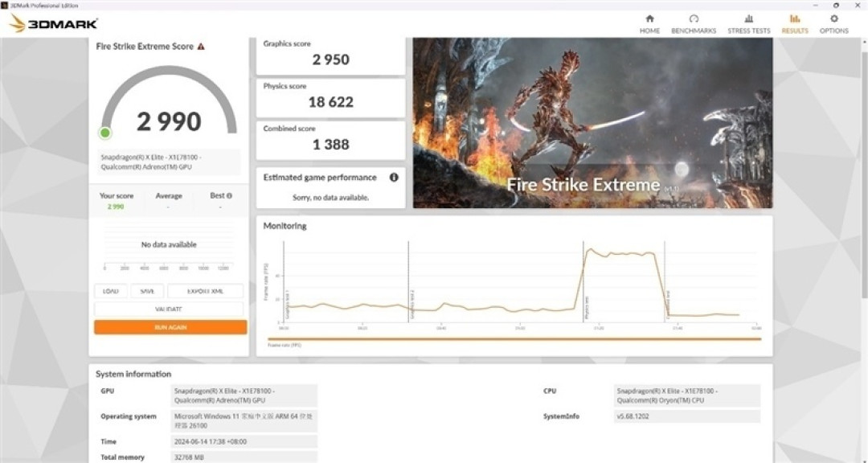Go to Stress Tests tab
Screen dimensions: 868x463
tap(748, 24)
